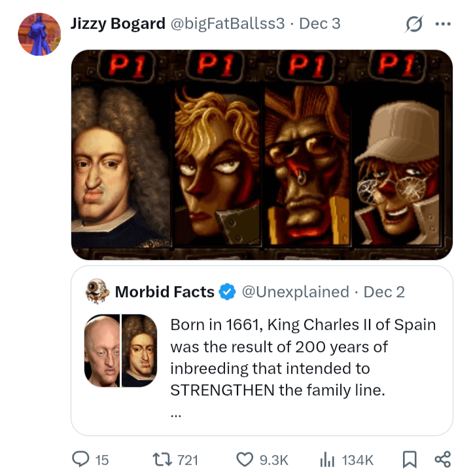Viewport: 471px width, 476px height.
Task: Click the share icon
Action: [442, 460]
